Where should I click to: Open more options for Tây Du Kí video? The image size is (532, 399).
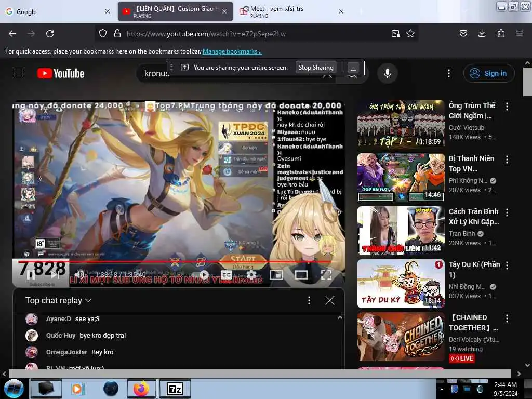[507, 265]
